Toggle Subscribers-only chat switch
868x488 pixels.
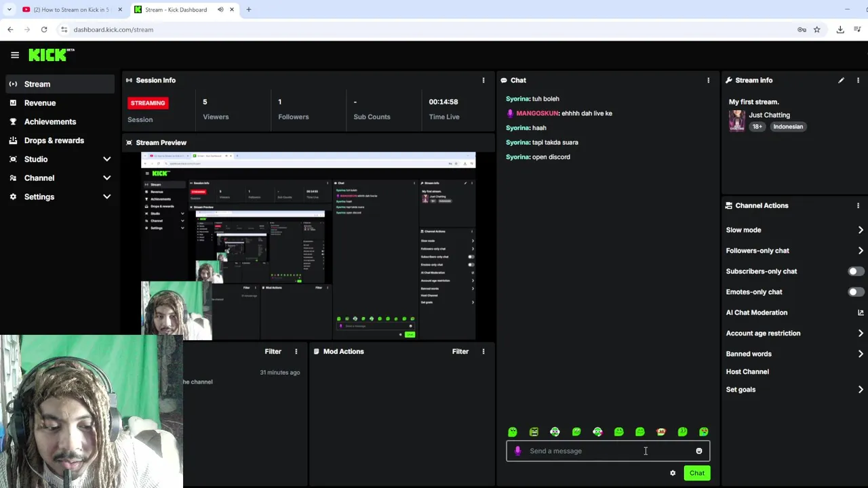tap(856, 271)
